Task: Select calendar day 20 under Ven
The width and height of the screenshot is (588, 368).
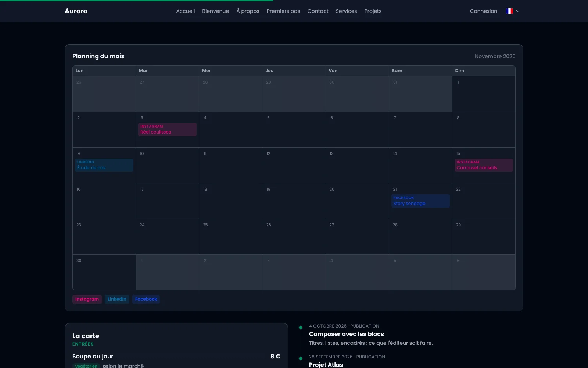Action: click(357, 201)
